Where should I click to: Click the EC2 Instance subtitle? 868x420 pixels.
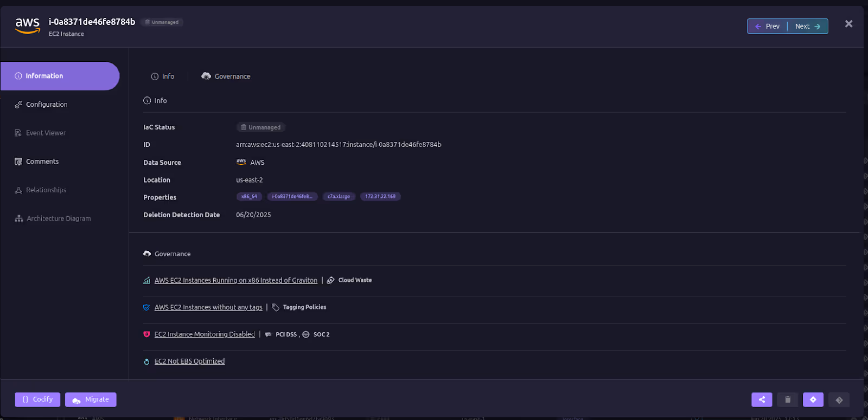click(x=66, y=34)
